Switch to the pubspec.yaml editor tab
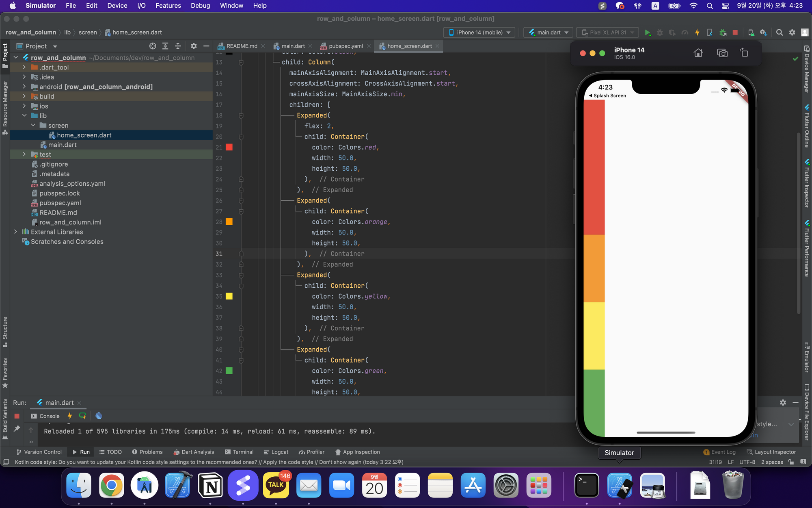This screenshot has width=812, height=508. click(346, 46)
